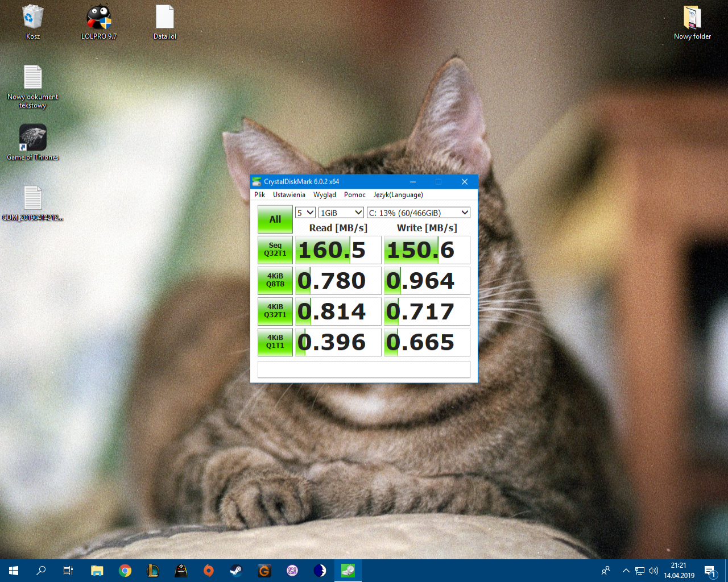This screenshot has height=582, width=728.
Task: Select the CDM_20190414212 text file icon
Action: click(32, 203)
